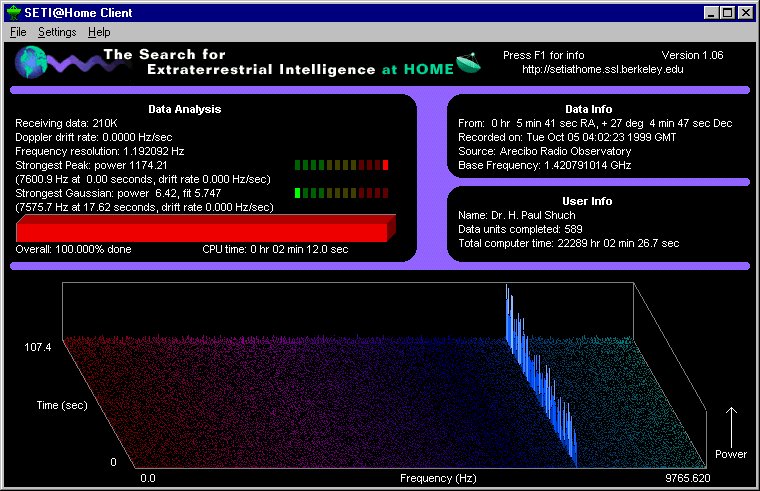Click 'Strongest Peak: power 1174.21' line
The width and height of the screenshot is (760, 491).
[91, 165]
